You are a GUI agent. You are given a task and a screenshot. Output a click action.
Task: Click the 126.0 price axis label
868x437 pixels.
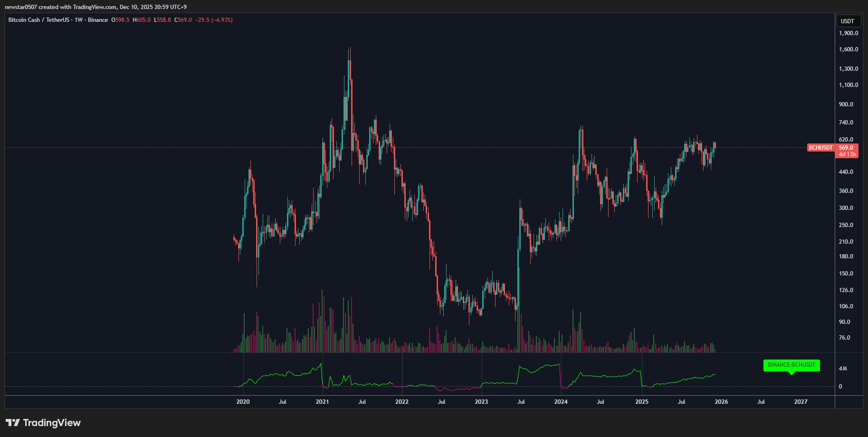point(846,290)
